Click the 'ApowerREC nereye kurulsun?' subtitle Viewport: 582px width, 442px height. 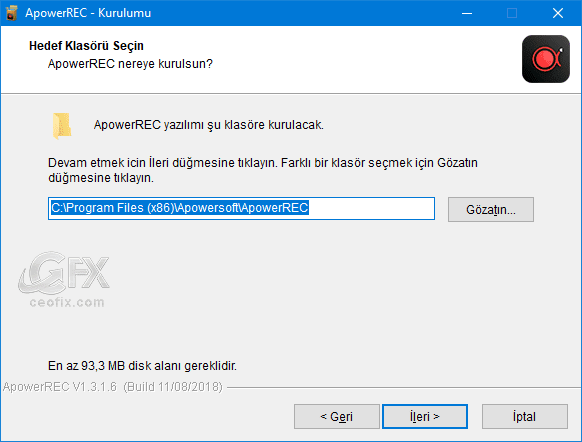pos(130,64)
